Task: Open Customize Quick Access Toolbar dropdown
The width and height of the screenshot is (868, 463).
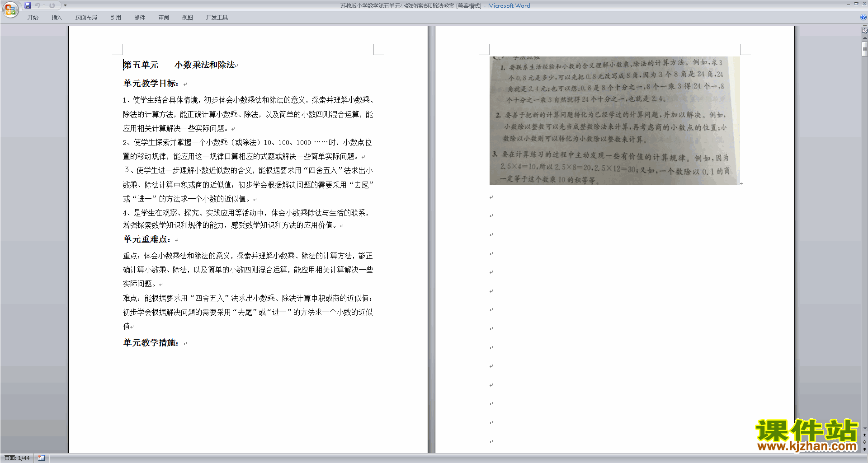Action: coord(65,5)
